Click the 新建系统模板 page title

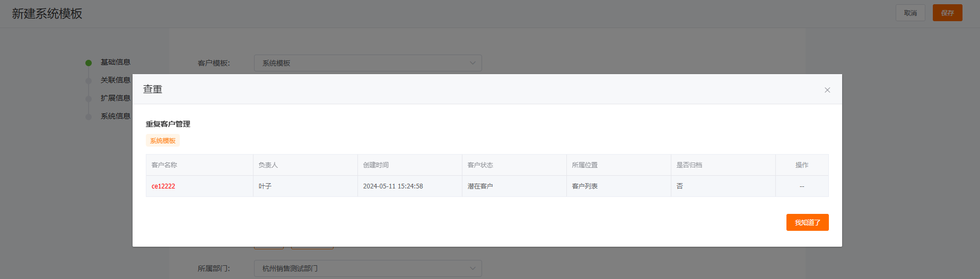click(x=47, y=14)
